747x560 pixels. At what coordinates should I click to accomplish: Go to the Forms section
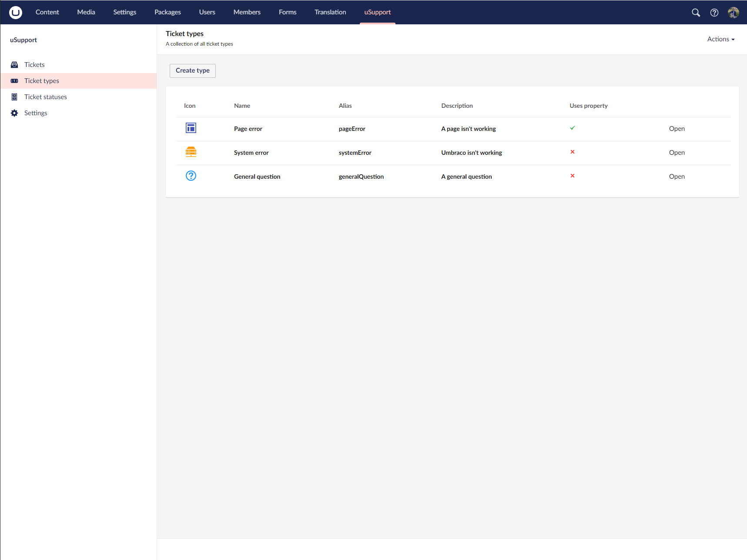click(x=287, y=12)
